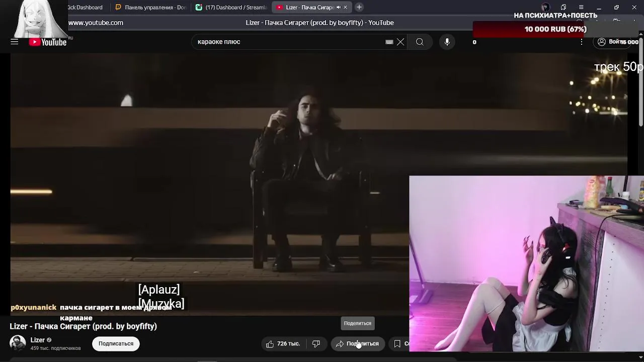644x362 pixels.
Task: Dislike the video with thumbs-down
Action: pyautogui.click(x=316, y=344)
